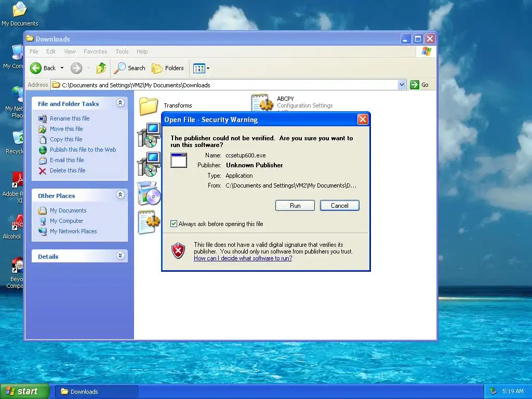The width and height of the screenshot is (532, 399).
Task: Click the system tray icon near clock
Action: pos(494,392)
